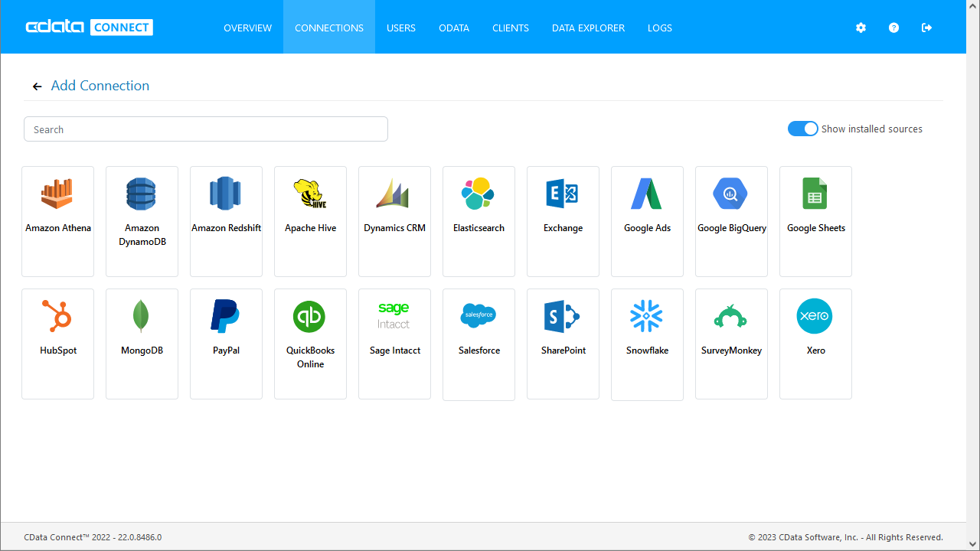Pick the Amazon Redshift connector

tap(226, 221)
